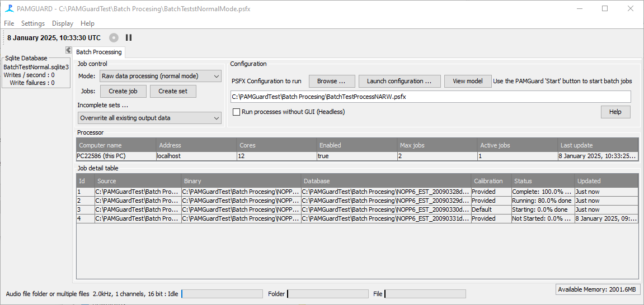Screen dimensions: 644x305
Task: Click the Last update column header
Action: [x=598, y=145]
